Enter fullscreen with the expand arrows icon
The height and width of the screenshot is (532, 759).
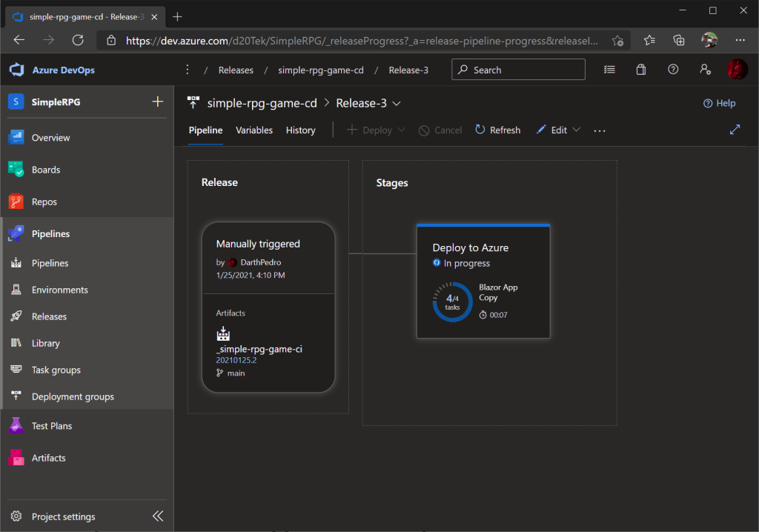pyautogui.click(x=735, y=130)
